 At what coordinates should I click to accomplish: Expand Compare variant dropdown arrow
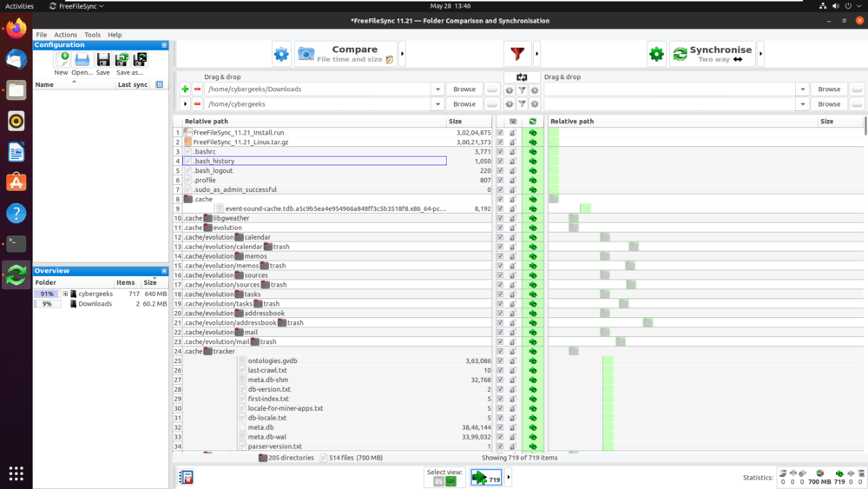click(x=403, y=54)
